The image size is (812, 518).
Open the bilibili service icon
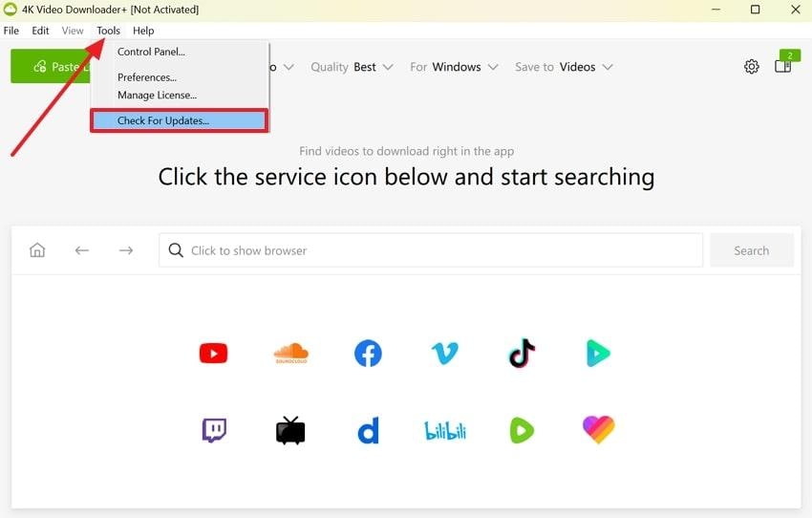tap(445, 430)
